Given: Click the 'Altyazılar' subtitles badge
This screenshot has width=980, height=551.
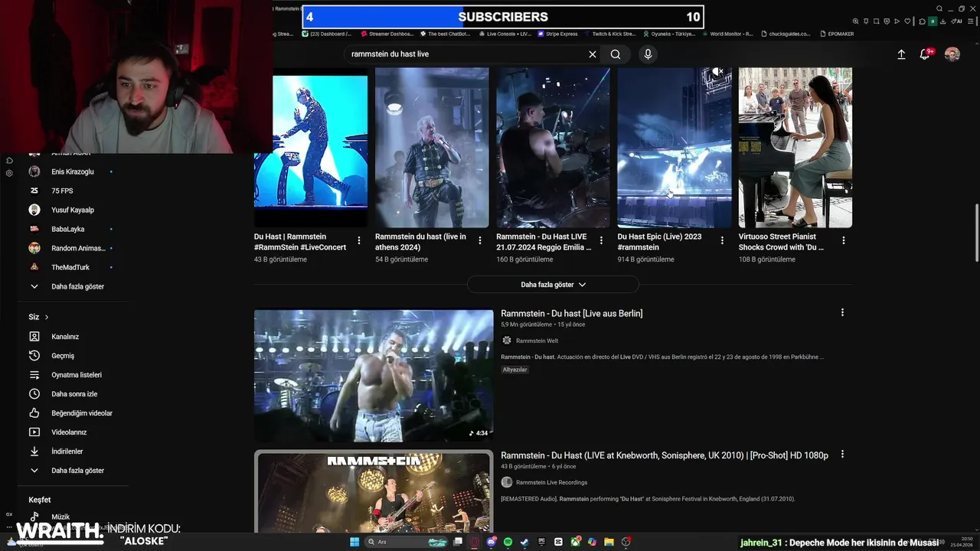Looking at the screenshot, I should (515, 370).
